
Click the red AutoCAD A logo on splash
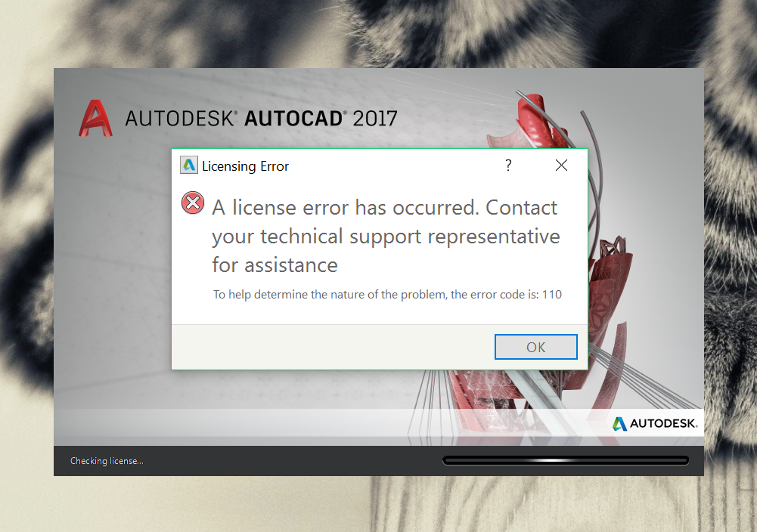95,118
